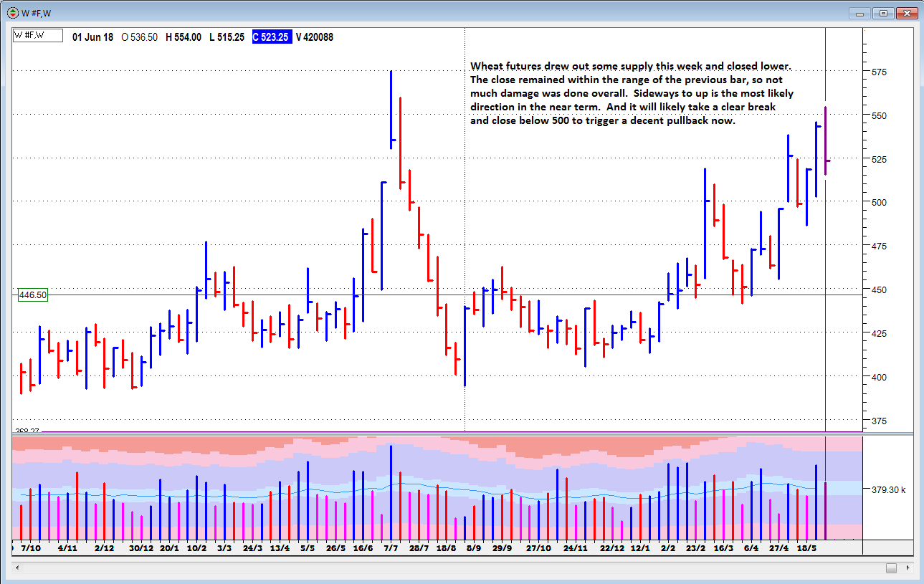This screenshot has height=584, width=924.
Task: Click the 525 price axis label
Action: [880, 159]
